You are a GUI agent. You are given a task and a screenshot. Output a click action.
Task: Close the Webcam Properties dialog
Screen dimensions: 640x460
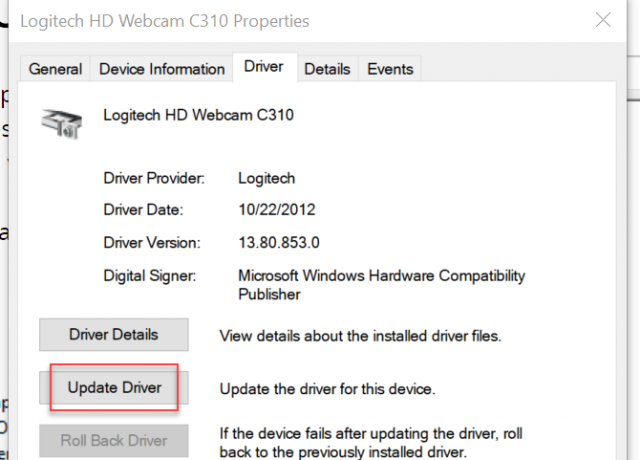pos(603,20)
